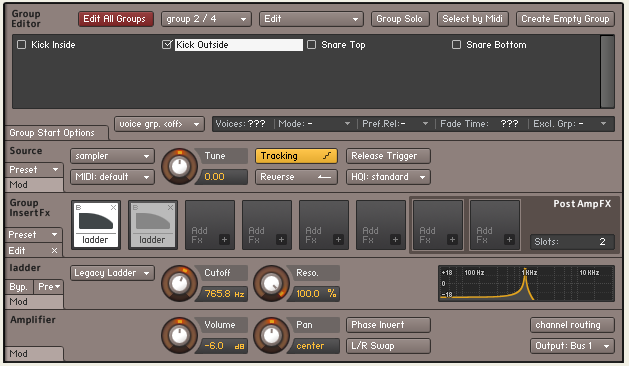
Task: Click the Pan knob
Action: (272, 336)
